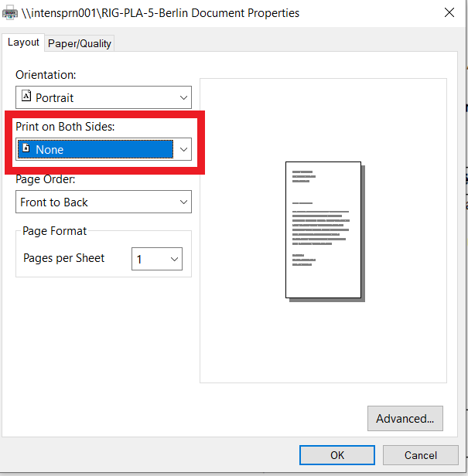Image resolution: width=468 pixels, height=476 pixels.
Task: Switch to the Layout tab
Action: (x=23, y=42)
